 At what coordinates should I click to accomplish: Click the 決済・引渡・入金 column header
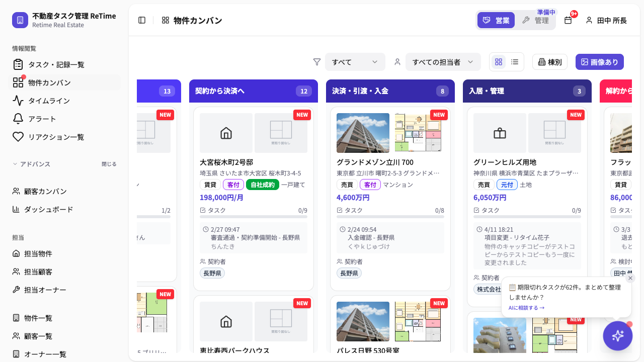[x=390, y=91]
